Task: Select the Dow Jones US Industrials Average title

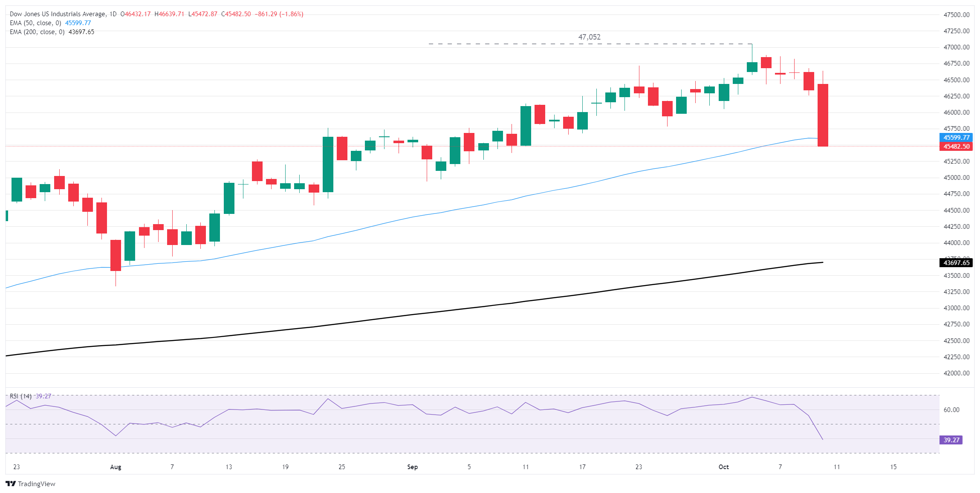Action: click(x=58, y=14)
